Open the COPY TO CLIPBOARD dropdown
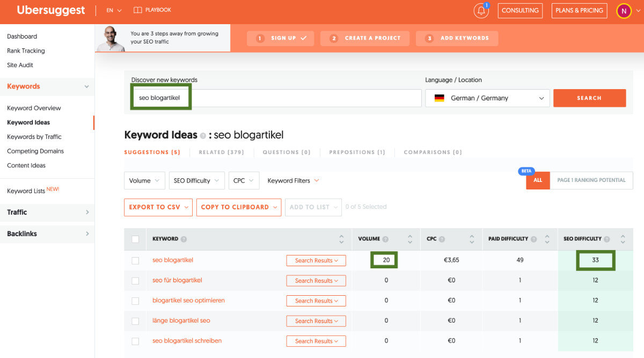Image resolution: width=644 pixels, height=358 pixels. tap(239, 207)
